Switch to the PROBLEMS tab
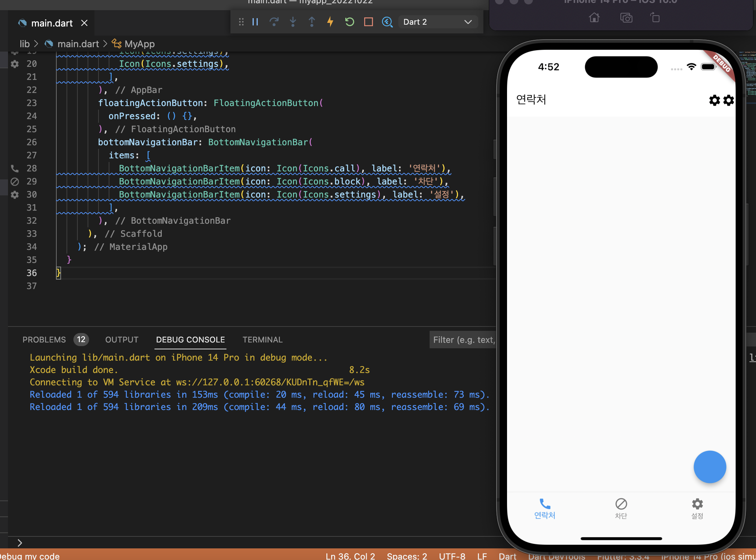This screenshot has width=756, height=560. (44, 340)
